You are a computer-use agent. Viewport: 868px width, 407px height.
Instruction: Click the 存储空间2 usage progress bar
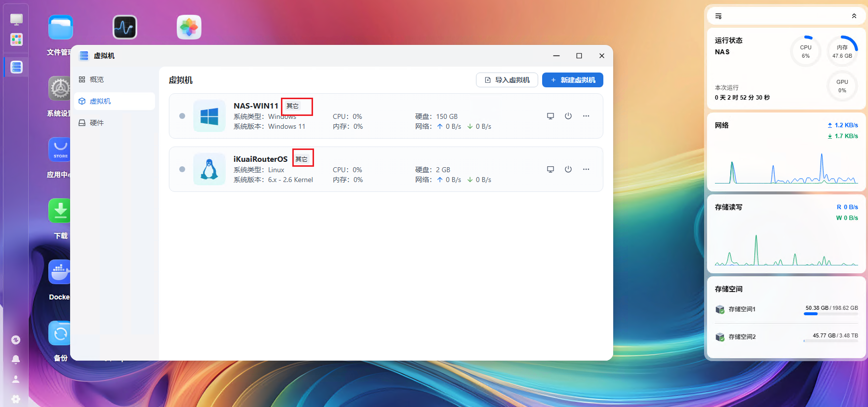pyautogui.click(x=831, y=341)
